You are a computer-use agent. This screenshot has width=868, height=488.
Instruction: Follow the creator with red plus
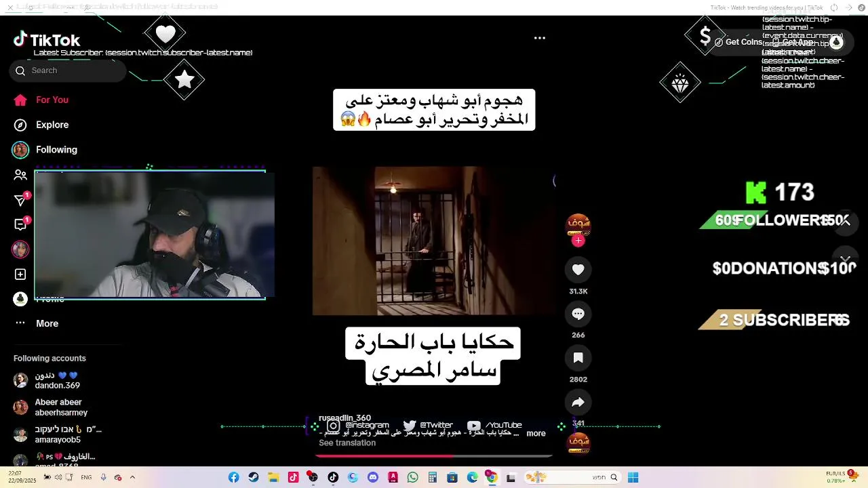click(x=578, y=241)
